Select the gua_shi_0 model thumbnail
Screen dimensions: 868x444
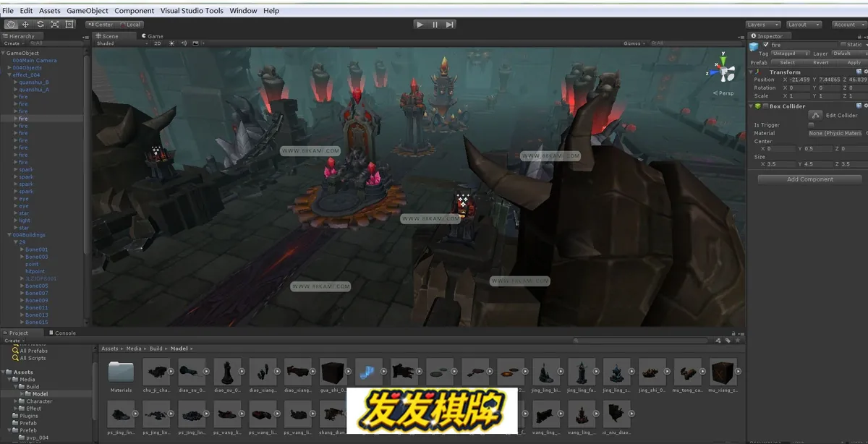coord(333,372)
